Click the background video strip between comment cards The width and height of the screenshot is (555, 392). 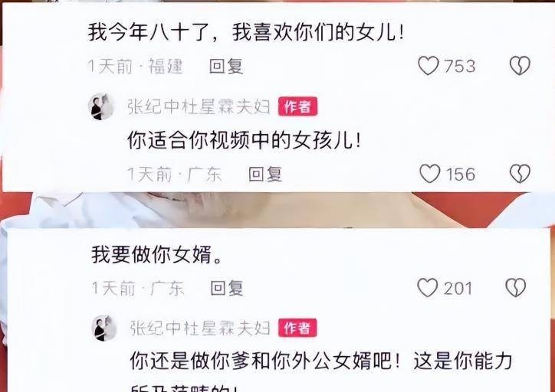pos(277,210)
